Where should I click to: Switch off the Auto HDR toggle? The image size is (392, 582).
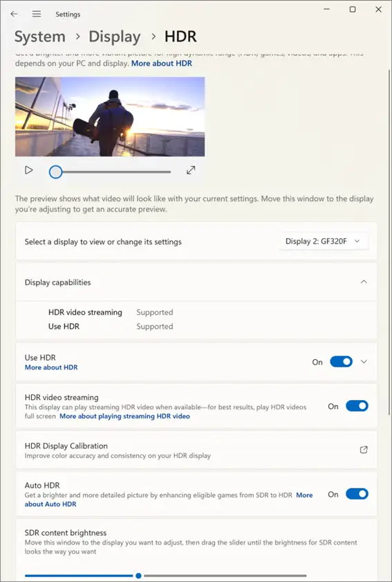click(357, 494)
